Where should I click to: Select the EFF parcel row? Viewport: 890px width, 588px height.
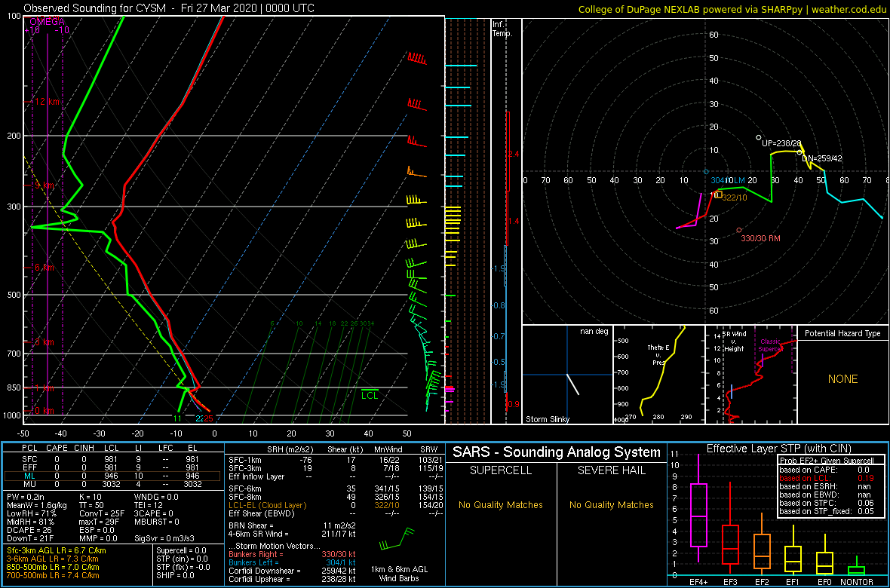[114, 467]
